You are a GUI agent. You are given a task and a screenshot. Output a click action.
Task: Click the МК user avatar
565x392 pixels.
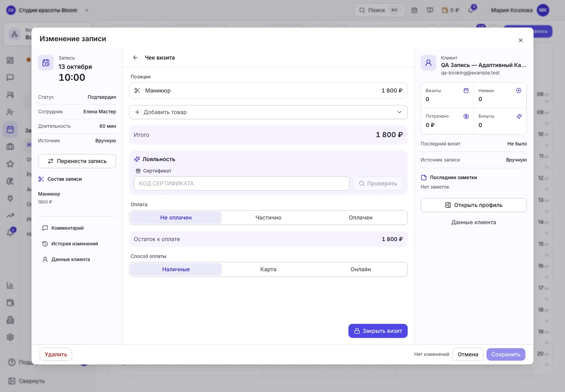[x=543, y=10]
